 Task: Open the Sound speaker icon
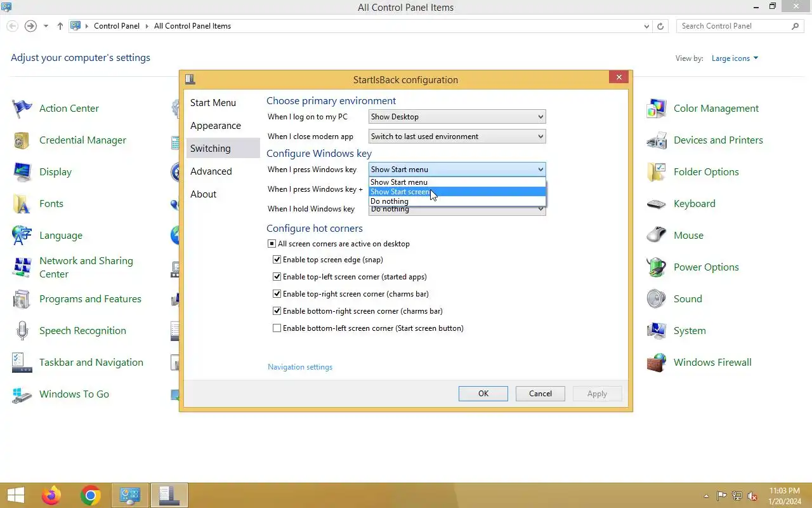[657, 299]
